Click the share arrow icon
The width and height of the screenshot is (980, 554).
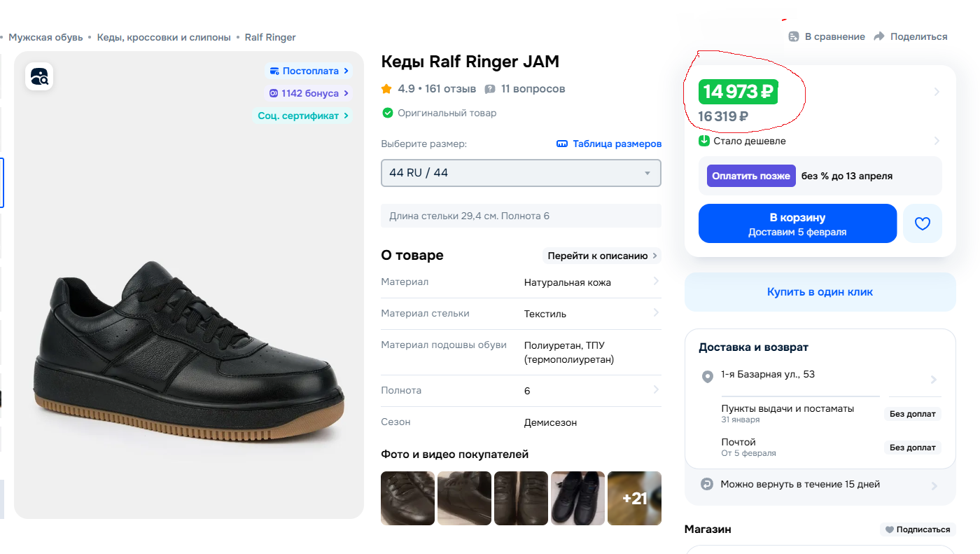880,36
